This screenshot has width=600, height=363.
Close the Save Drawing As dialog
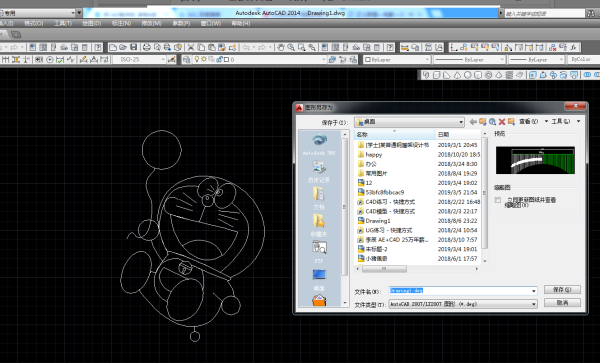[x=575, y=106]
